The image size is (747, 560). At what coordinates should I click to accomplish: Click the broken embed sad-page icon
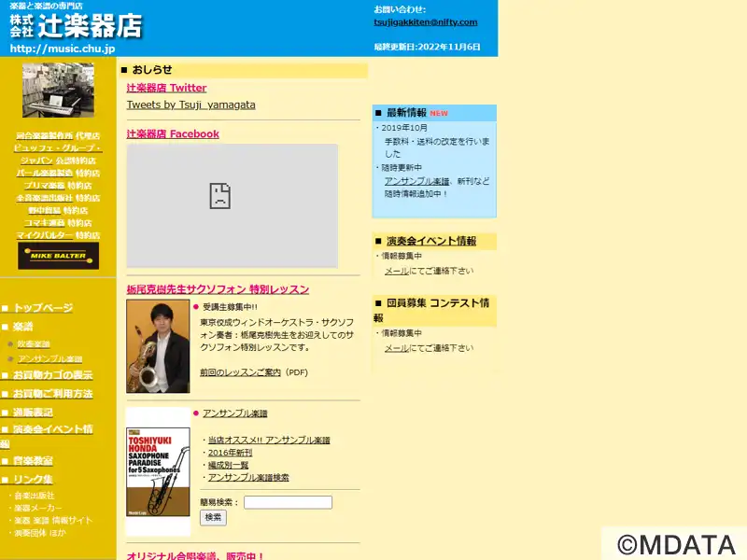[220, 196]
